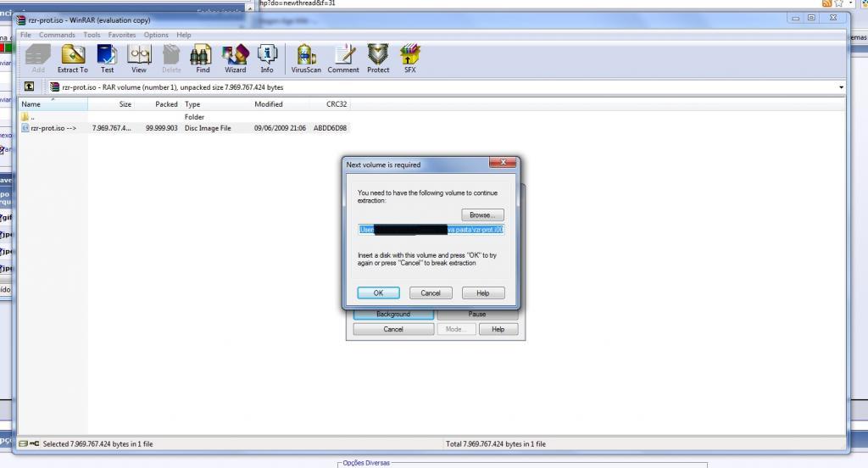The height and width of the screenshot is (468, 868).
Task: Sort by the CRC32 column header
Action: point(330,104)
